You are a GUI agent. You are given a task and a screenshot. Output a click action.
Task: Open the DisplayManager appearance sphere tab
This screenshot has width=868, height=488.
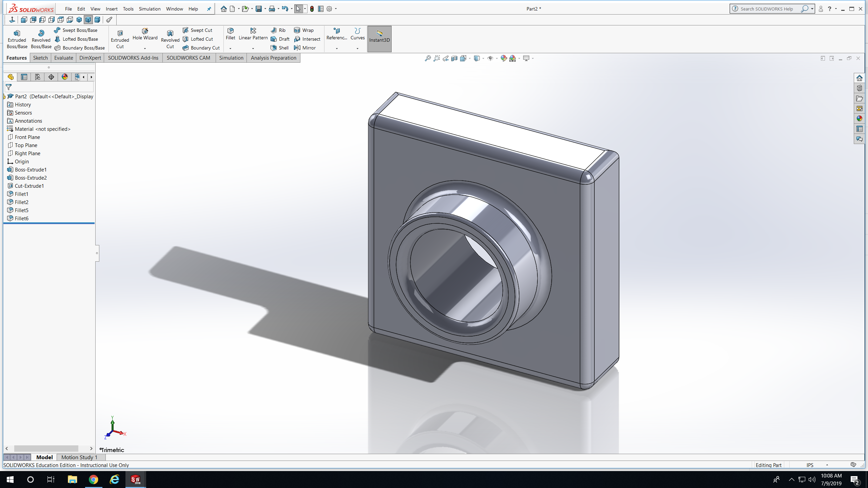click(65, 77)
